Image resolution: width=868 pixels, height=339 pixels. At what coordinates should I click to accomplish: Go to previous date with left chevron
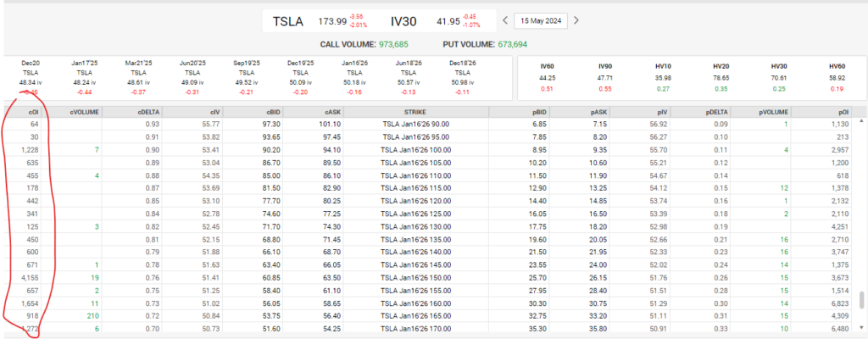(505, 21)
